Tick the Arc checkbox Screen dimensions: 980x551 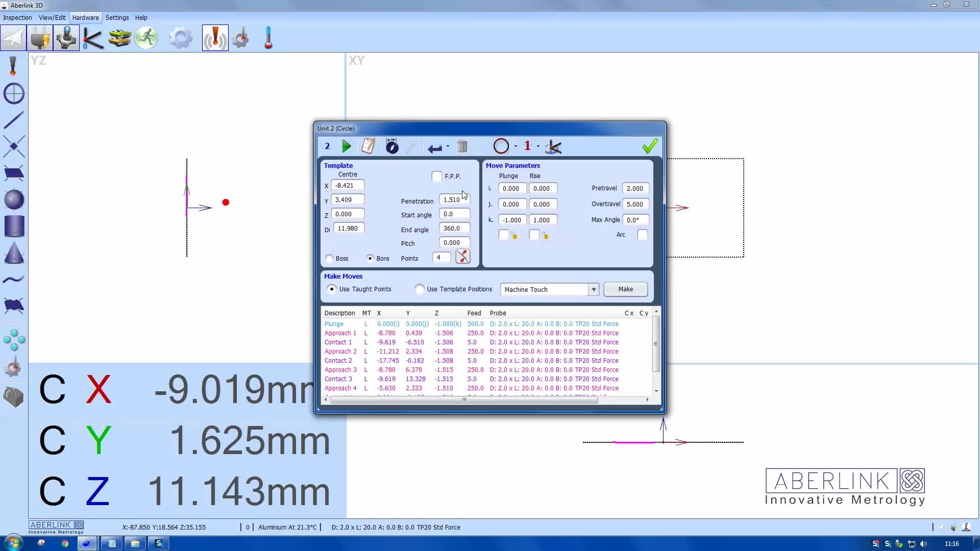[643, 235]
